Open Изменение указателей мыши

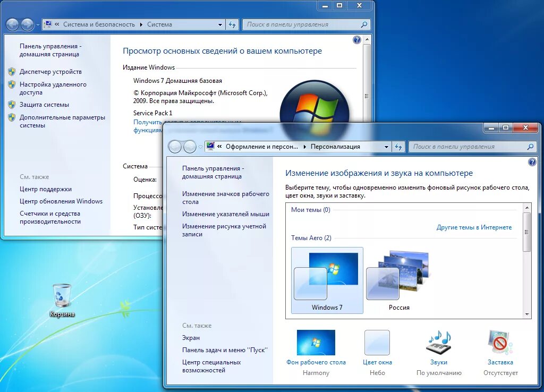click(226, 215)
